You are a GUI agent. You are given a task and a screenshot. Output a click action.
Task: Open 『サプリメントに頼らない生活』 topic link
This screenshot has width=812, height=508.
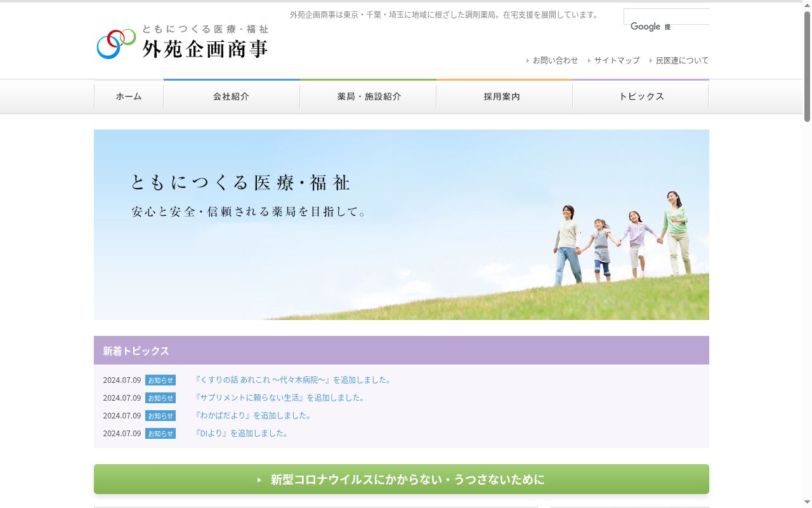click(281, 398)
